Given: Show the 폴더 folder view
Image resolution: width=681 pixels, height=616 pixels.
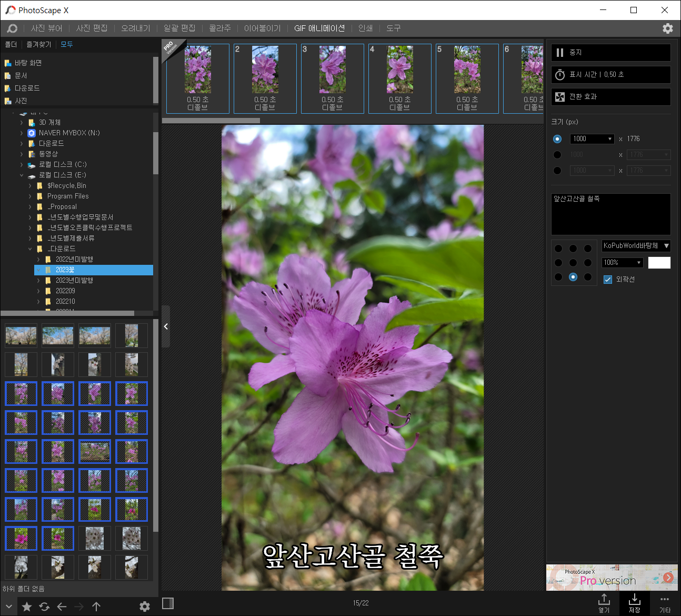Looking at the screenshot, I should click(11, 45).
